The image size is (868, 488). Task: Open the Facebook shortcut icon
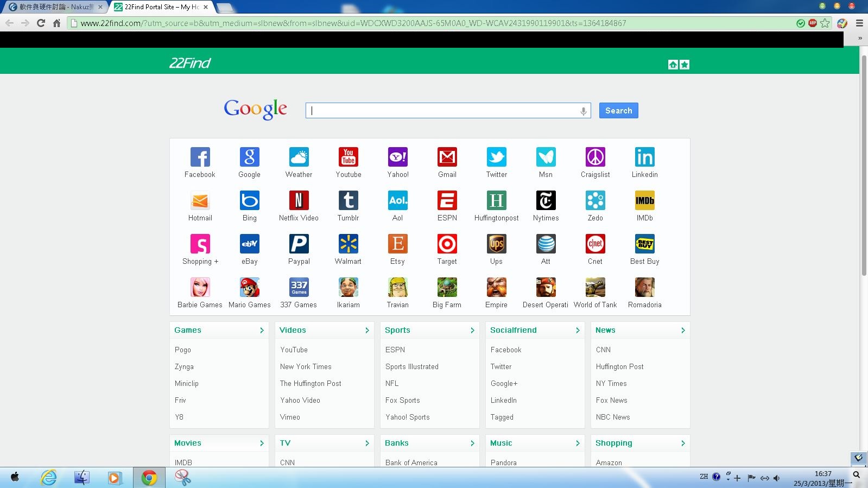(x=200, y=157)
